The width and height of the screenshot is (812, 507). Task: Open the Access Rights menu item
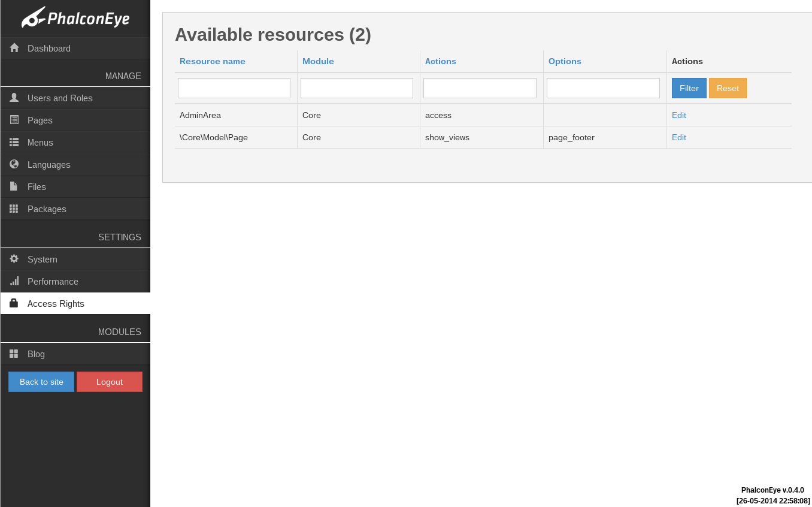[x=75, y=303]
